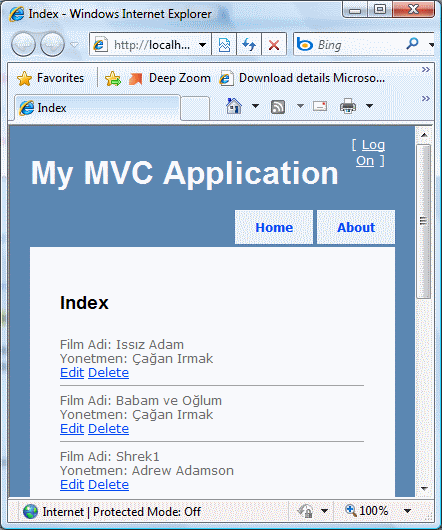
Task: Click the RSS feeds icon
Action: (278, 107)
